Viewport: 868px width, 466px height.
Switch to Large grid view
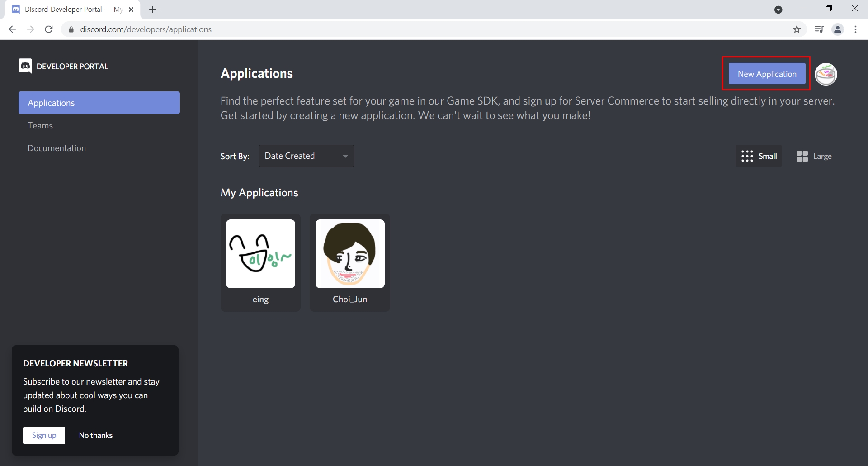click(814, 156)
